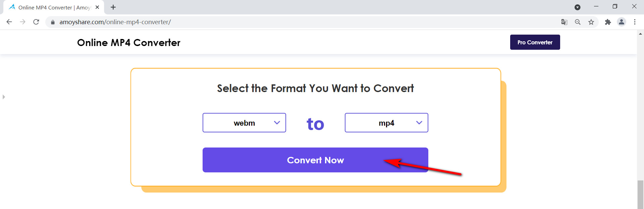Select the Online MP4 Converter tab

coord(54,7)
